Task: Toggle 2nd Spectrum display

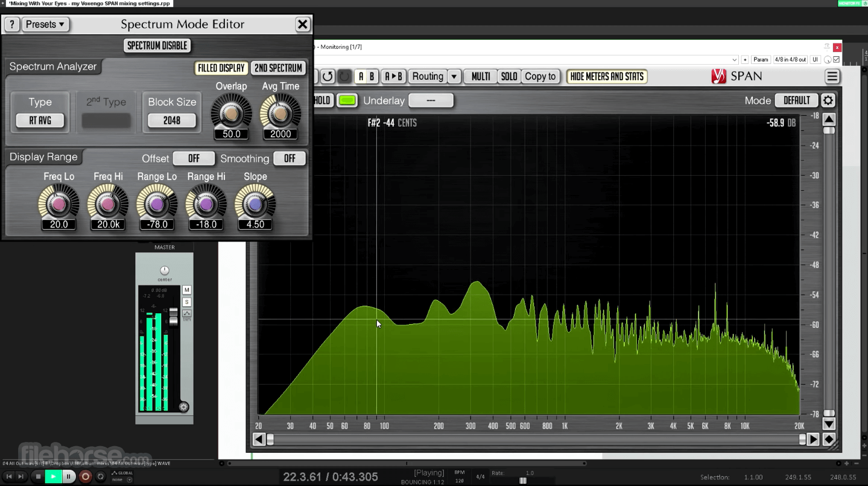Action: [x=278, y=68]
